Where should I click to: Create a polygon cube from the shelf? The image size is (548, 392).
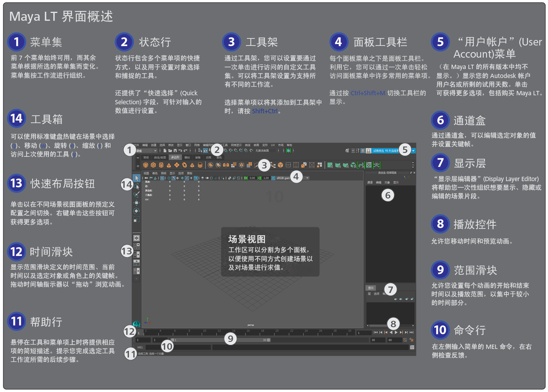pos(153,165)
